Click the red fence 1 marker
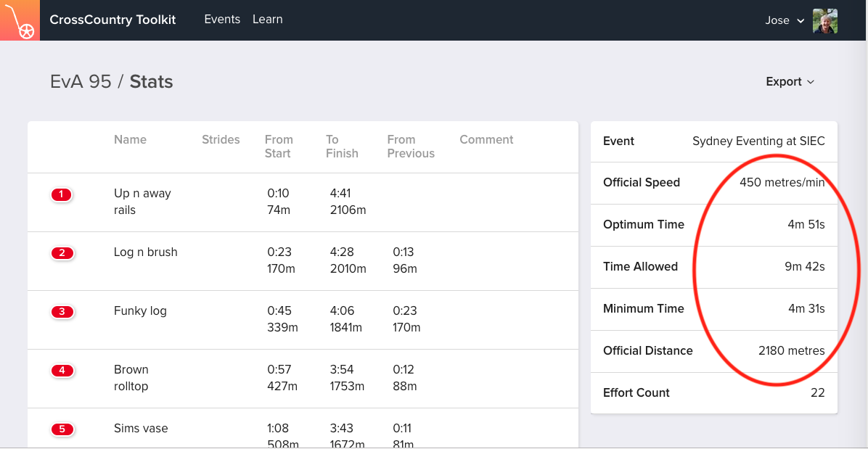 point(62,194)
